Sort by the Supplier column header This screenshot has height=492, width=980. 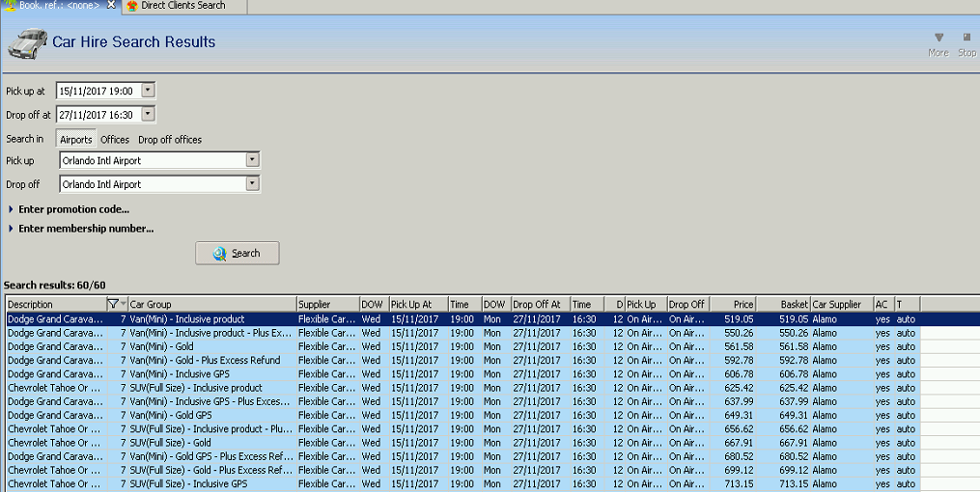(x=328, y=304)
